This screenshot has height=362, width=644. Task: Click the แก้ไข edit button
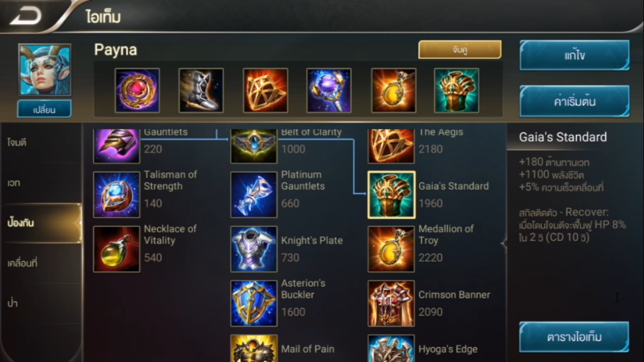pyautogui.click(x=574, y=55)
